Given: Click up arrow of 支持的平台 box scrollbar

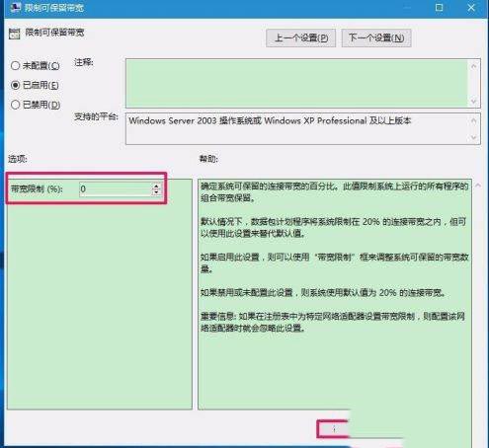Looking at the screenshot, I should 474,120.
